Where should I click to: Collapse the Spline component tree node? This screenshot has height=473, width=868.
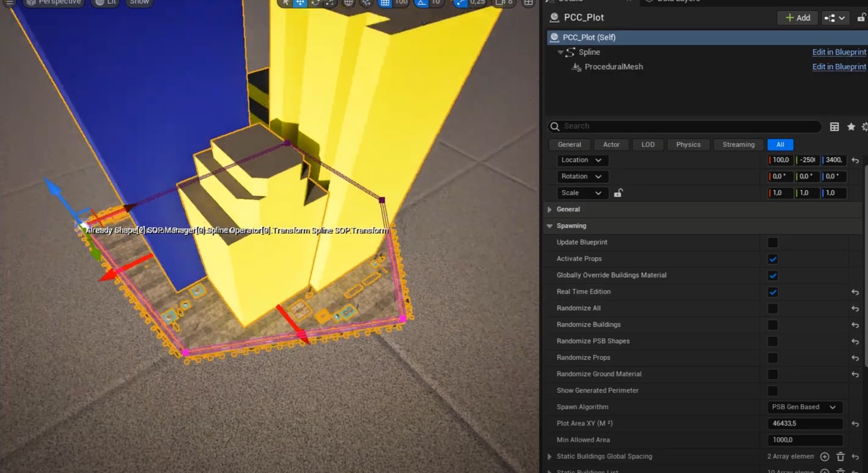coord(561,52)
